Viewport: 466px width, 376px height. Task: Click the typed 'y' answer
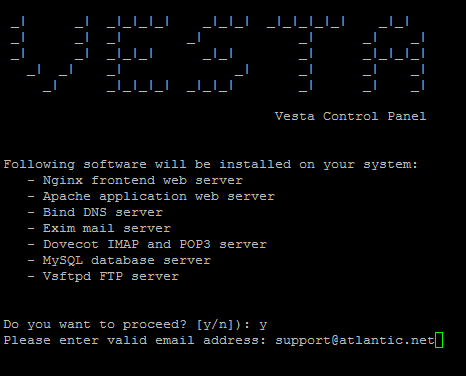click(x=263, y=325)
